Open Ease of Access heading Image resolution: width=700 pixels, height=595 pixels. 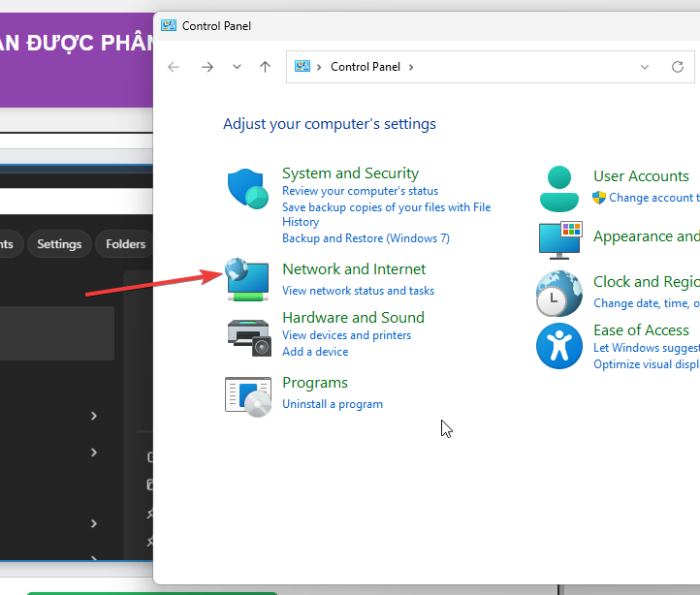[641, 329]
